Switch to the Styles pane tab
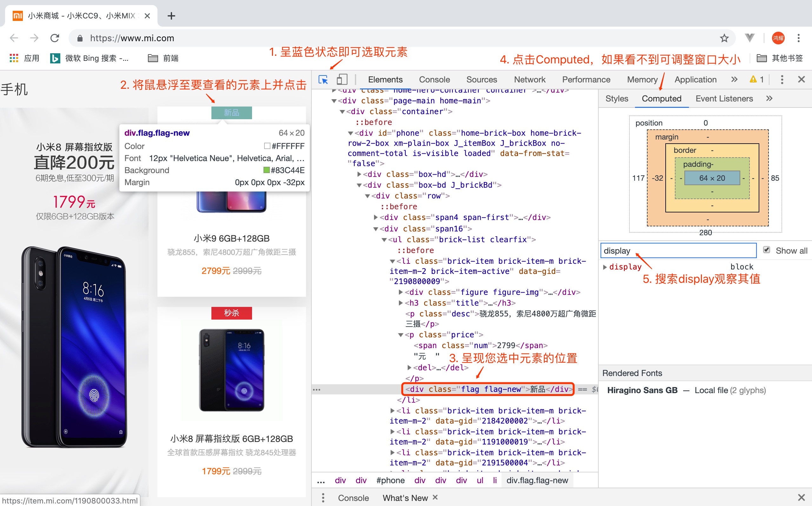This screenshot has height=506, width=812. click(616, 99)
